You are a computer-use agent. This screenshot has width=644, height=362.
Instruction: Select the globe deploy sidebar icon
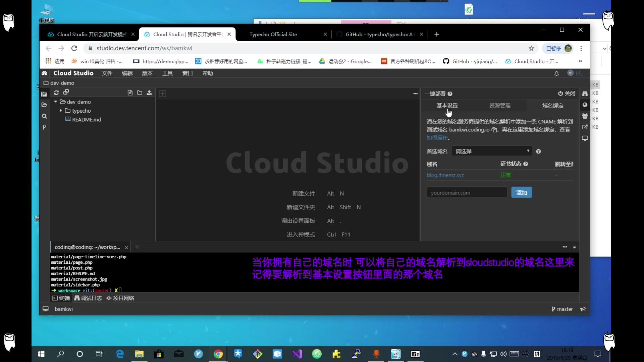[x=585, y=105]
